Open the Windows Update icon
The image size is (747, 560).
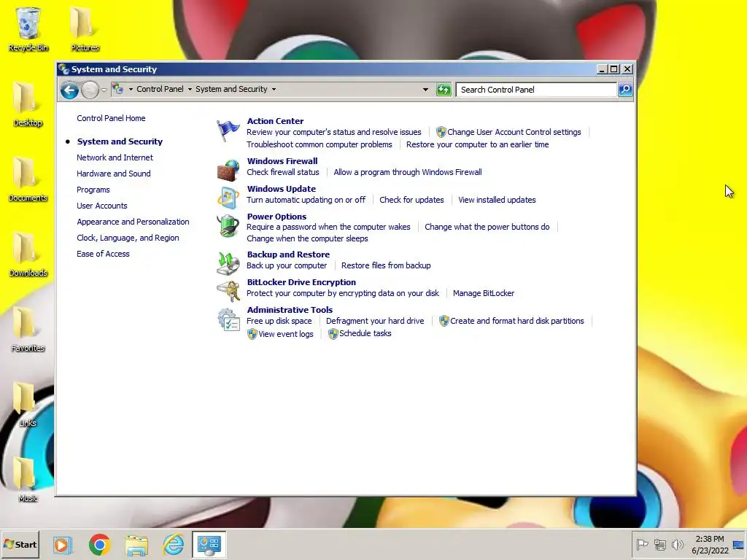pyautogui.click(x=228, y=198)
